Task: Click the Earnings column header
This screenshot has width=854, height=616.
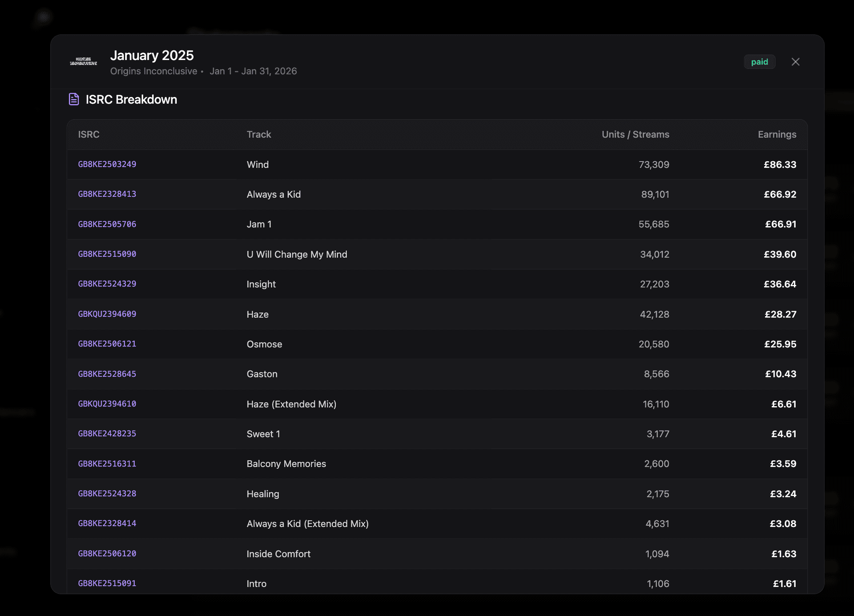Action: (x=777, y=134)
